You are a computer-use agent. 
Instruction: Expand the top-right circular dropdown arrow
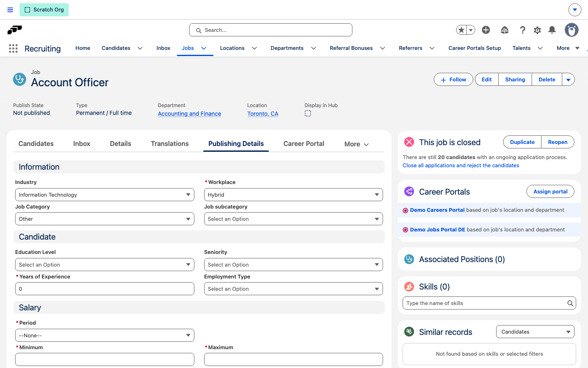coord(575,10)
